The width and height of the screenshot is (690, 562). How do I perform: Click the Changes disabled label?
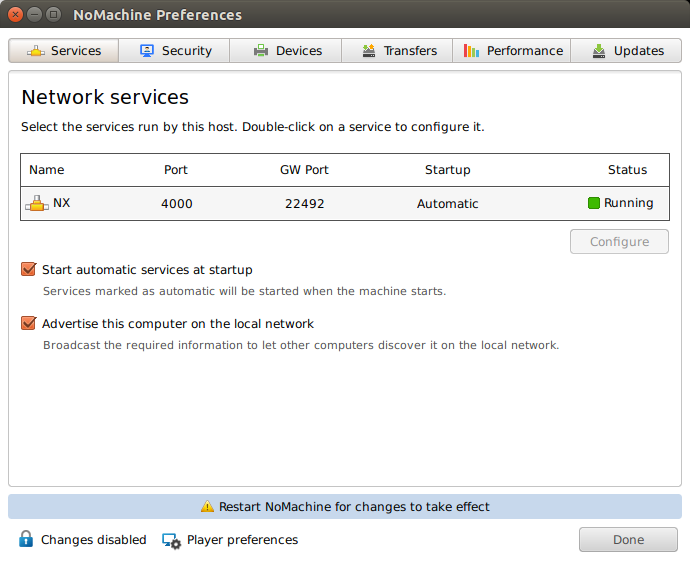pos(93,540)
